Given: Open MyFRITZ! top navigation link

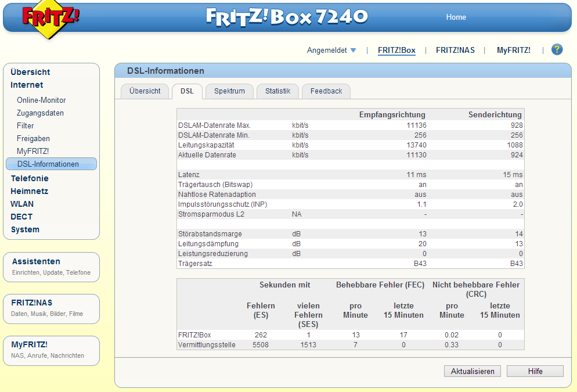Looking at the screenshot, I should click(x=513, y=51).
